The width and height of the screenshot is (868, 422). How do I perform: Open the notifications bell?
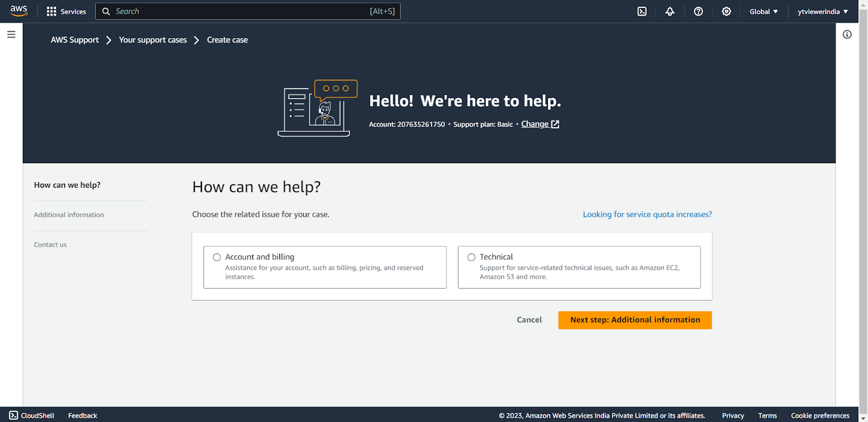pos(670,11)
